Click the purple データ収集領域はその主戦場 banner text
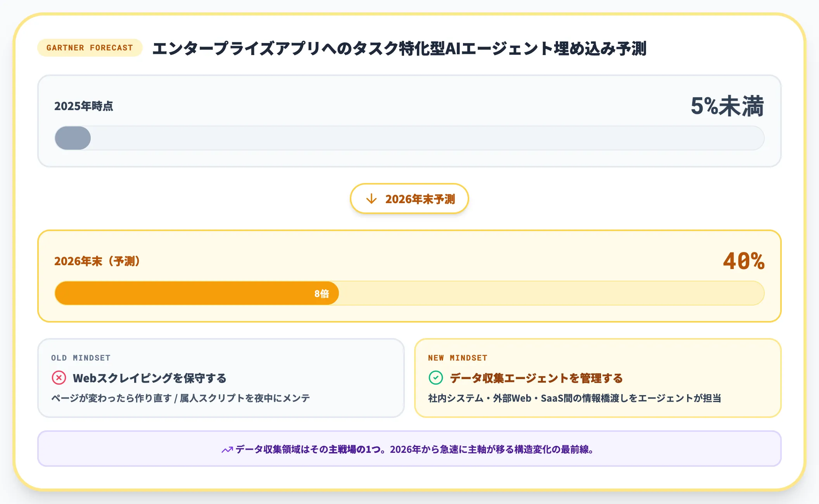Screen dimensions: 819x504 coord(415,449)
